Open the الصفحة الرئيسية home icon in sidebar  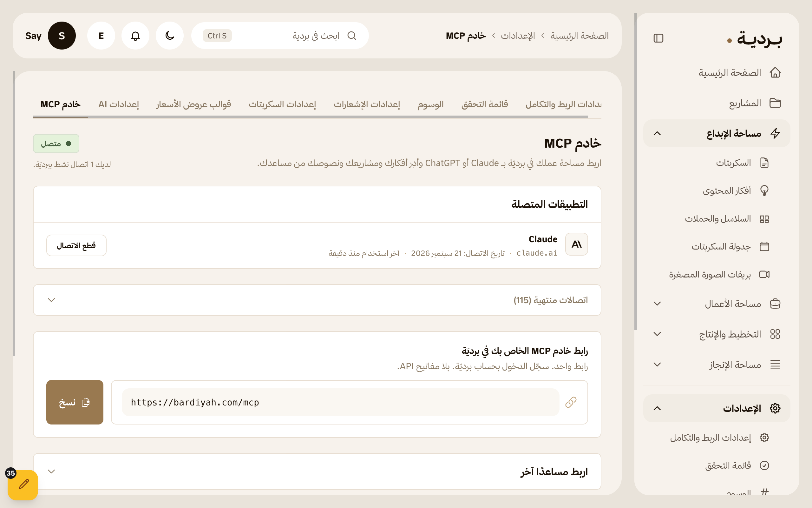[x=775, y=72]
